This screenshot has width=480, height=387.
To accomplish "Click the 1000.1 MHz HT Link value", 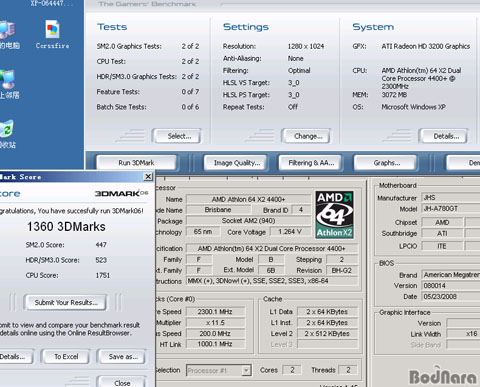I will pos(215,344).
